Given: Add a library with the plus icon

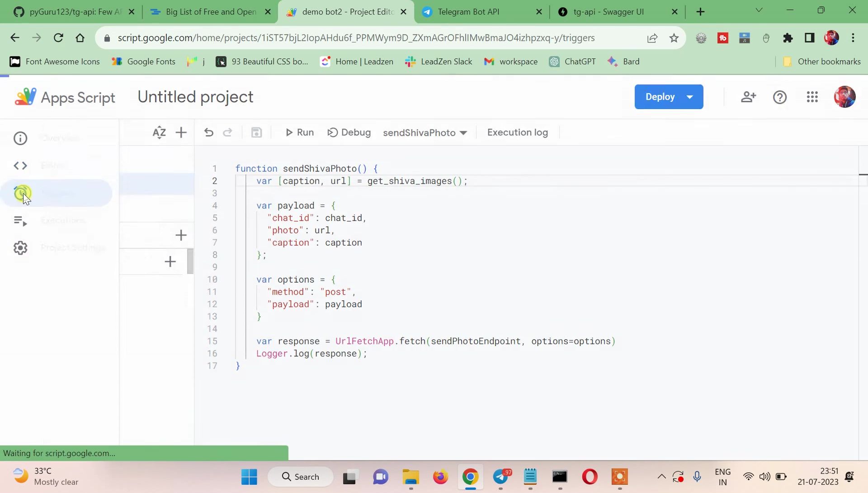Looking at the screenshot, I should click(181, 235).
